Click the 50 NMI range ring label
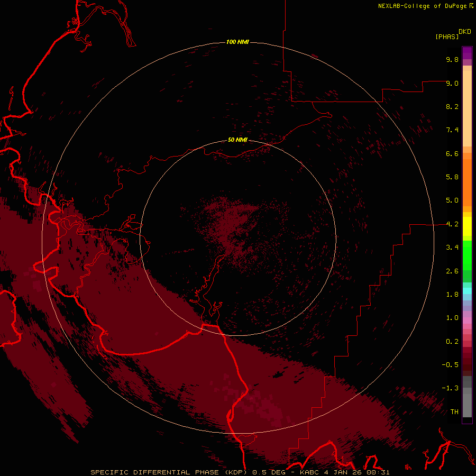Screen dimensions: 476x476 [x=237, y=140]
